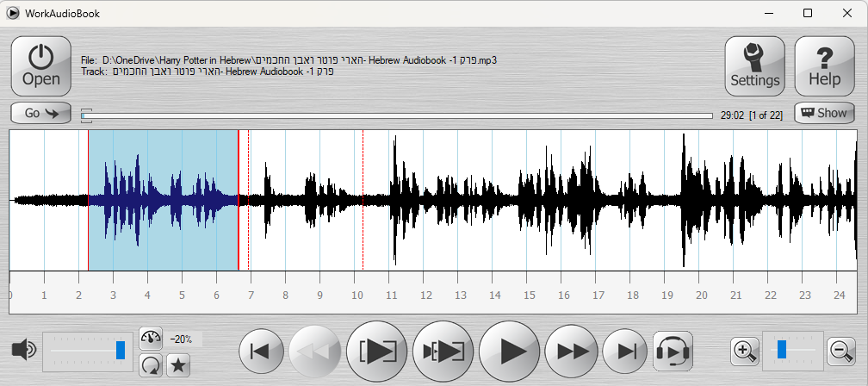
Task: Click the rewind double-arrow button
Action: coord(315,352)
